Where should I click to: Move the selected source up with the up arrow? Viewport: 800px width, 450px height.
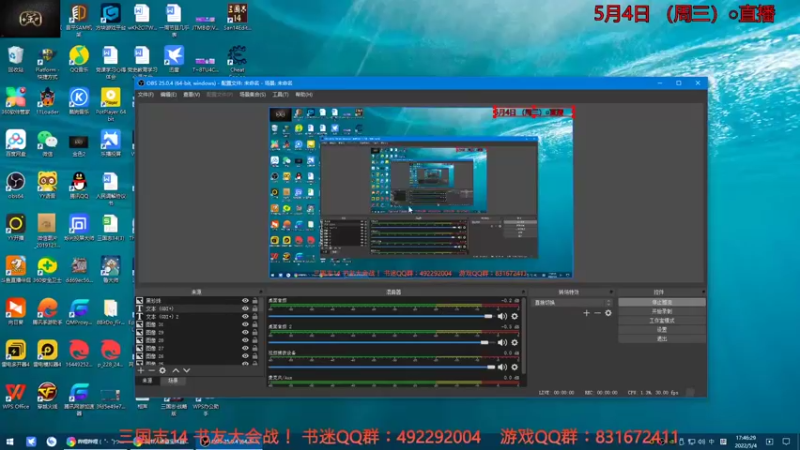coord(176,370)
